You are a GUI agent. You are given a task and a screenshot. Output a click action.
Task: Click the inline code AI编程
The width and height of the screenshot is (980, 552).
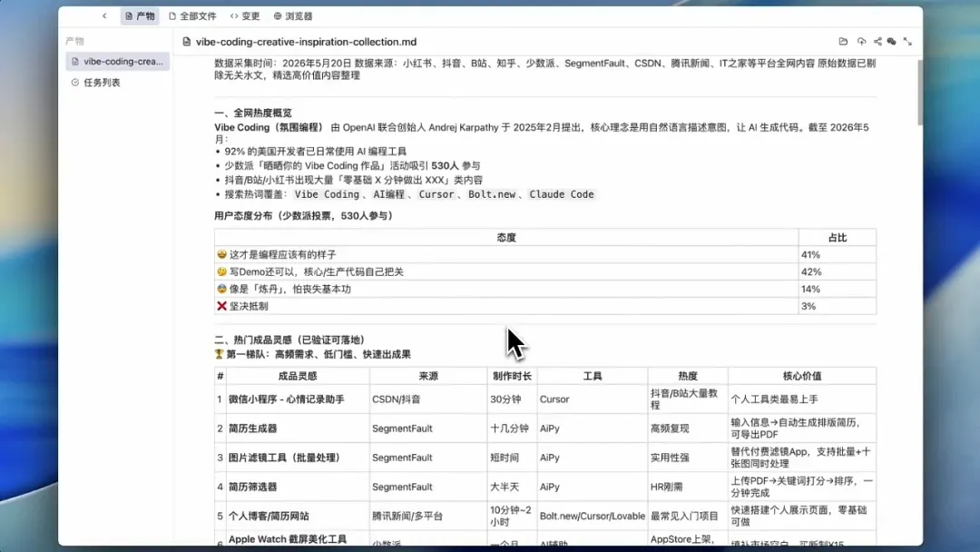(x=388, y=194)
